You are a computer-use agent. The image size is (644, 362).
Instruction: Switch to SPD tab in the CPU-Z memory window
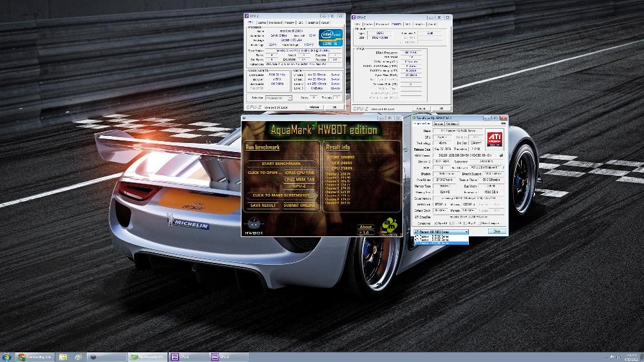coord(408,24)
